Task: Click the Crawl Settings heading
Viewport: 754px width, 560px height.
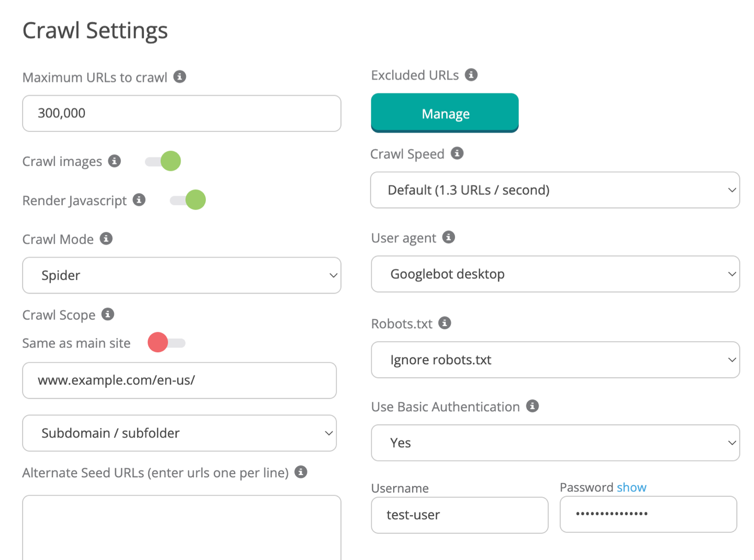Action: pyautogui.click(x=95, y=30)
